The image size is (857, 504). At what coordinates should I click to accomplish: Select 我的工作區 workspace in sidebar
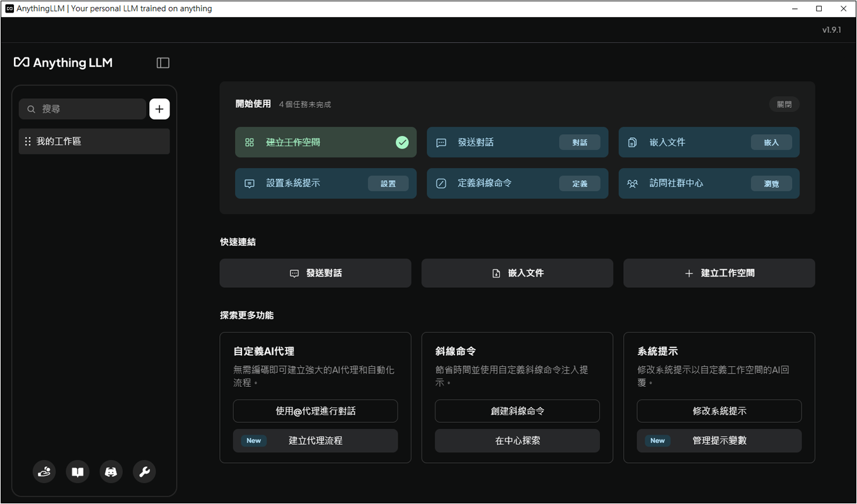coord(95,142)
